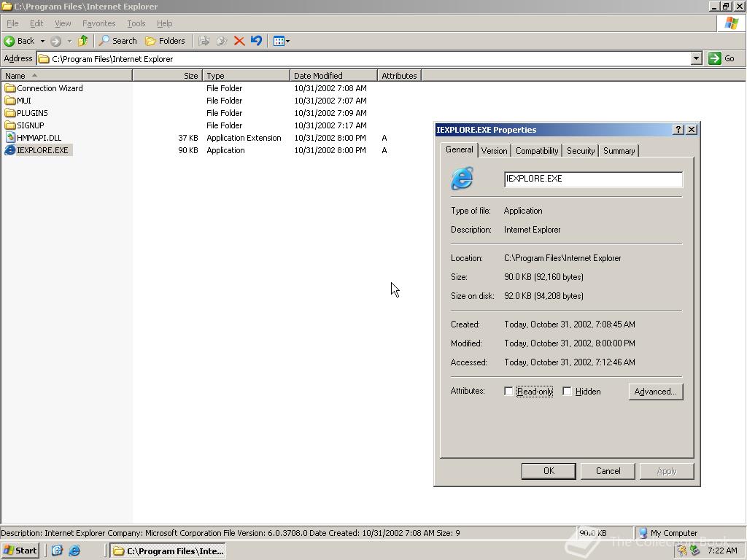Click the red Delete icon
The width and height of the screenshot is (747, 560).
[239, 41]
